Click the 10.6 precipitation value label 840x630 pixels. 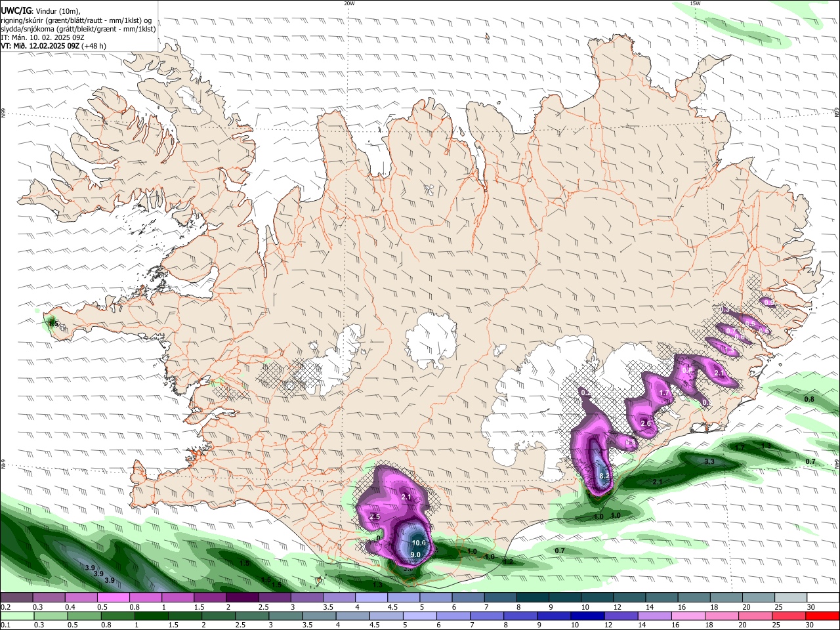[x=419, y=543]
